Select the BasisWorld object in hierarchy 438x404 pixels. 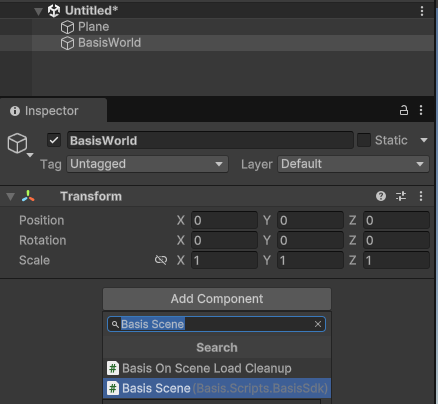pyautogui.click(x=109, y=43)
